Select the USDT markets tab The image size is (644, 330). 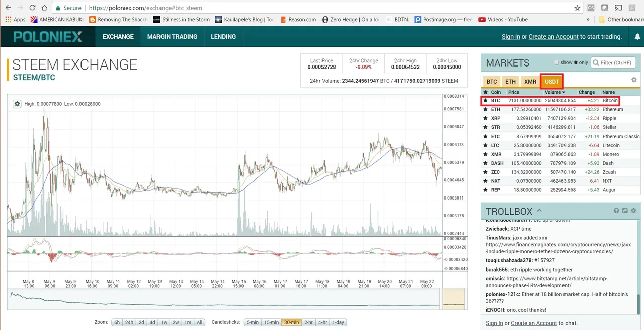point(552,82)
